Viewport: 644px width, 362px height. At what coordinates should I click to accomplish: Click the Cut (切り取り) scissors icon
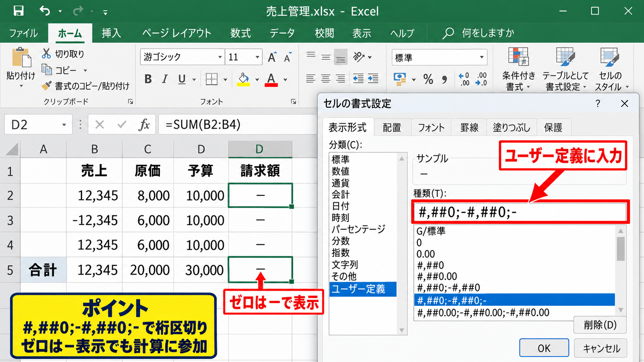click(x=47, y=53)
